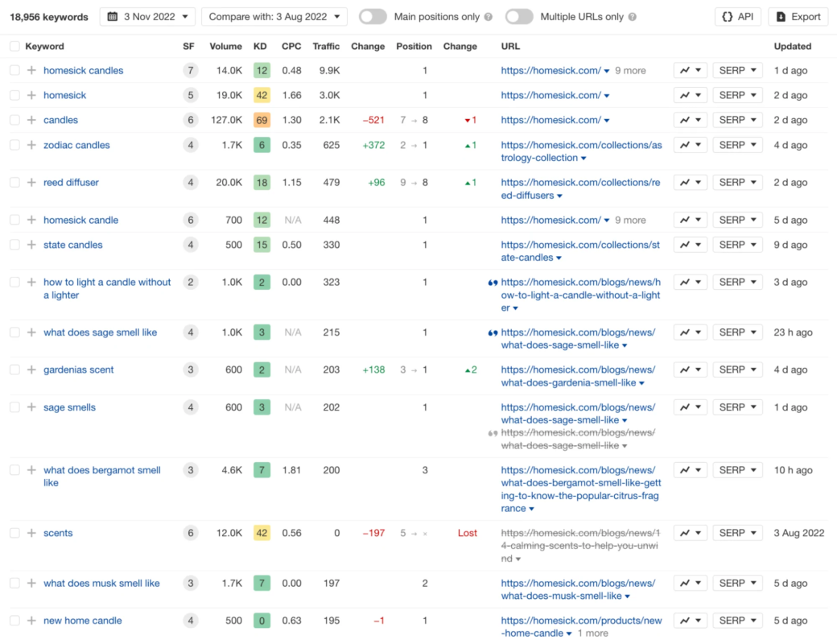Expand URL caret for 'state candles' row
The image size is (837, 644).
(559, 258)
